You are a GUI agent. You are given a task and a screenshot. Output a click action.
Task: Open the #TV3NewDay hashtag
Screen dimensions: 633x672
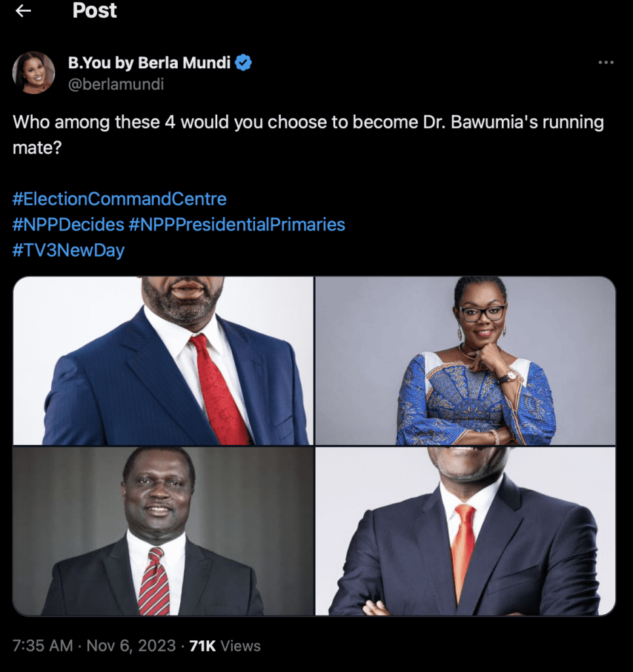(x=68, y=250)
